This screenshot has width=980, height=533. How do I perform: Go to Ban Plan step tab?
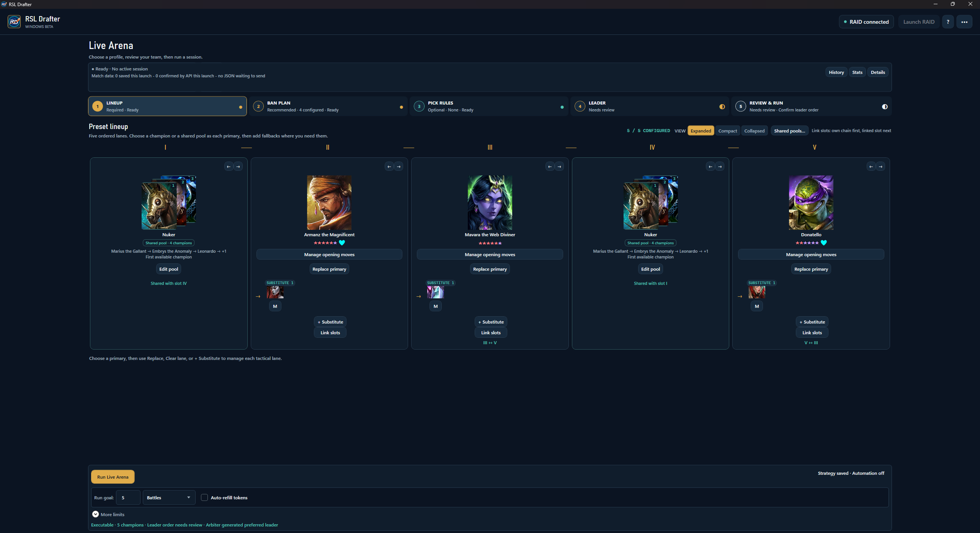tap(328, 106)
